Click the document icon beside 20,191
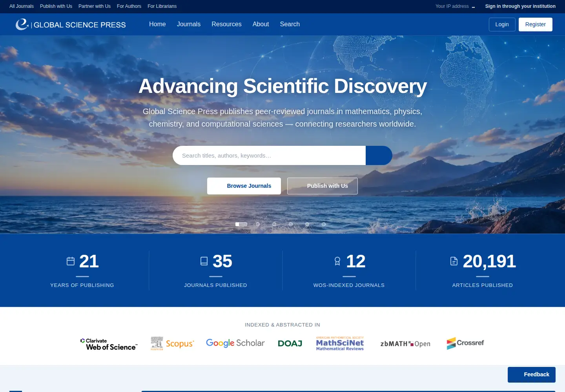The image size is (565, 392). pyautogui.click(x=454, y=261)
